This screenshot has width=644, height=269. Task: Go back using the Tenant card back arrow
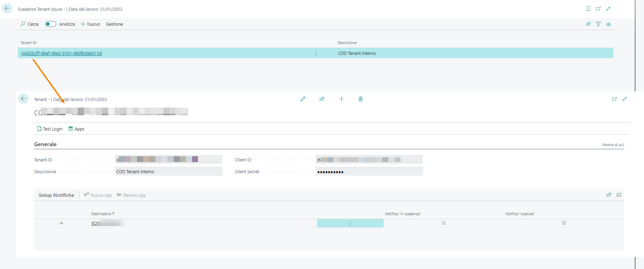point(23,99)
